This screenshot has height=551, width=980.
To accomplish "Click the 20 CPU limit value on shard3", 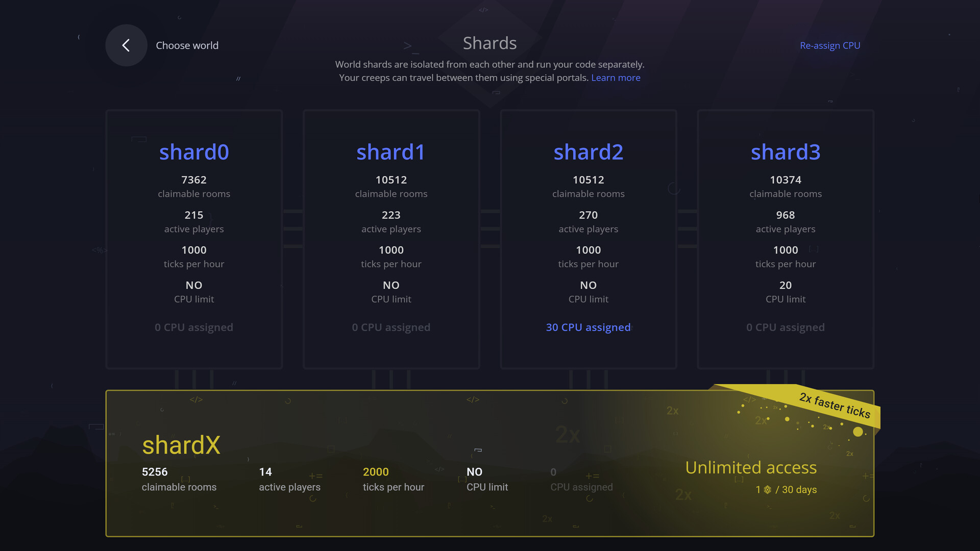I will click(785, 285).
